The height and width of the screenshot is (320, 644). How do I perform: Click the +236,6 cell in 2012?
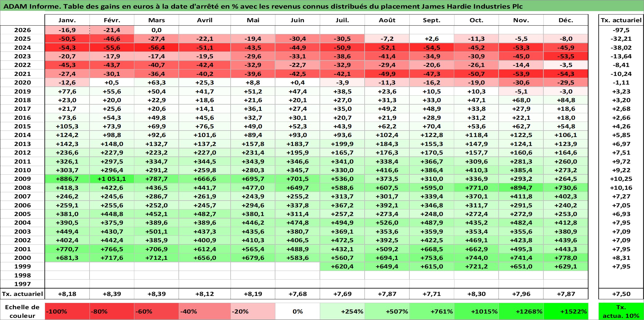point(67,152)
